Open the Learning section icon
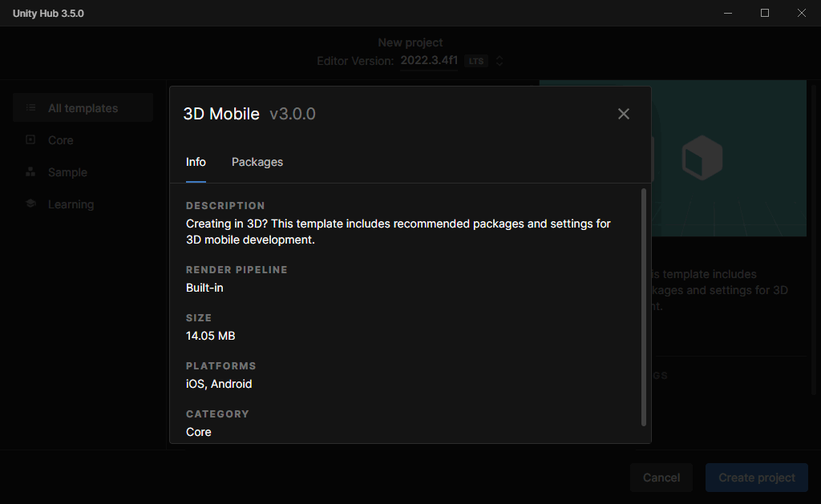This screenshot has width=821, height=504. tap(32, 204)
